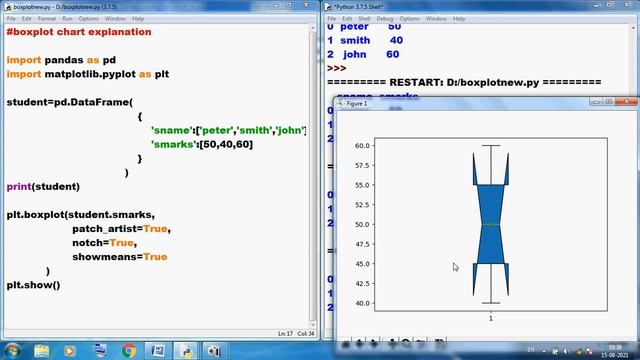Click the volume icon in system tray

[566, 351]
